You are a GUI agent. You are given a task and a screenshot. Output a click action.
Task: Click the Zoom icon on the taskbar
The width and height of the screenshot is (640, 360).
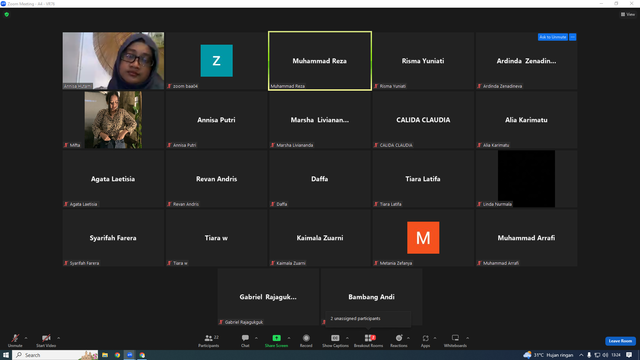[x=130, y=355]
